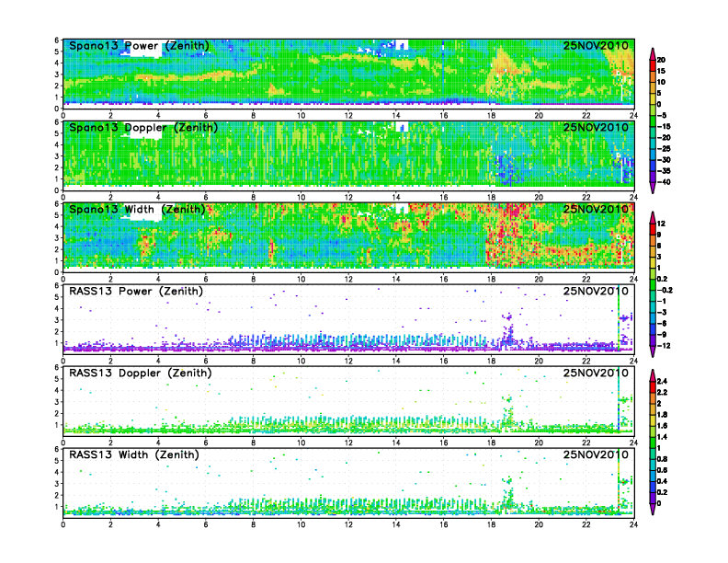The height and width of the screenshot is (563, 728).
Task: Click height tick '1' on RASS13 Doppler y-axis
Action: tap(57, 425)
